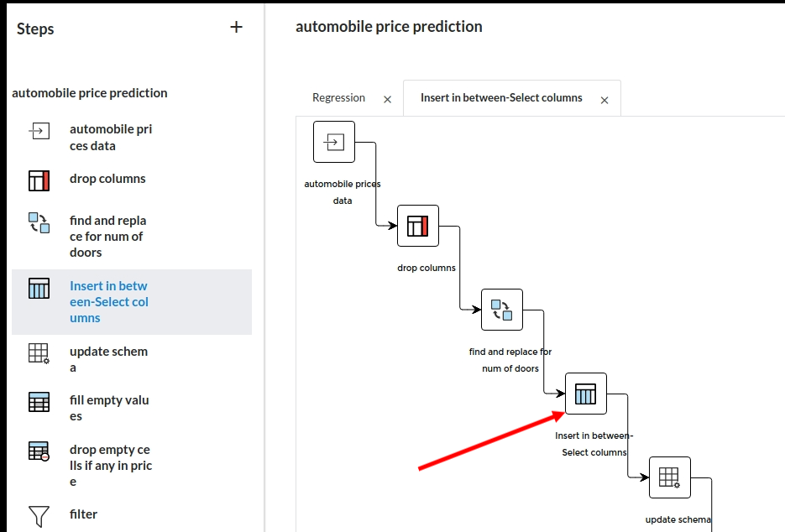Switch to the Regression tab
The width and height of the screenshot is (785, 532).
(338, 98)
